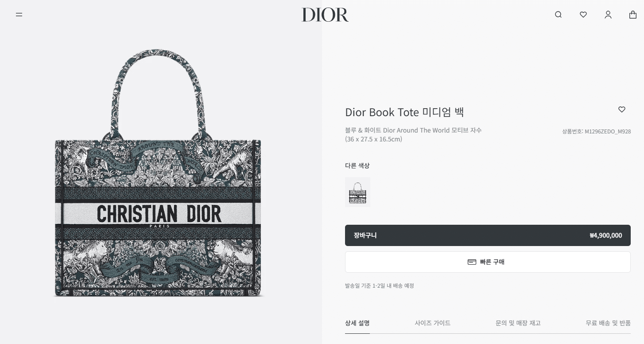Open the 무료 배송 및 반품 tab
Viewport: 644px width, 344px height.
[x=608, y=323]
